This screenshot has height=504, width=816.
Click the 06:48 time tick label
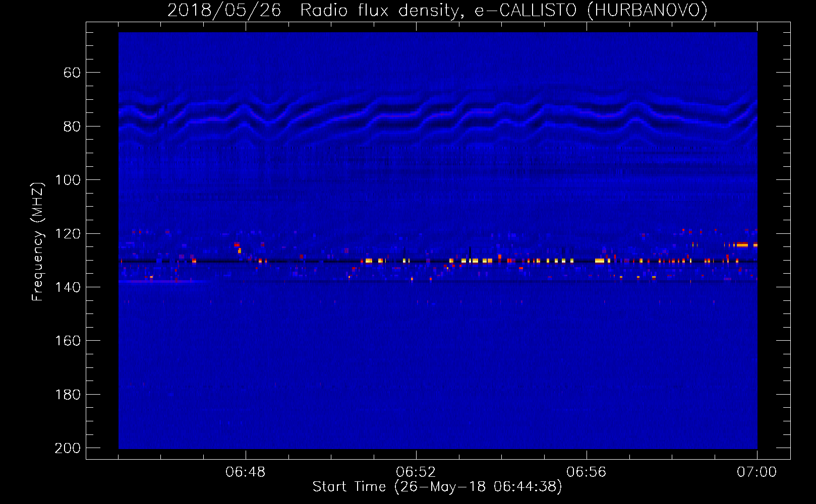pos(246,472)
